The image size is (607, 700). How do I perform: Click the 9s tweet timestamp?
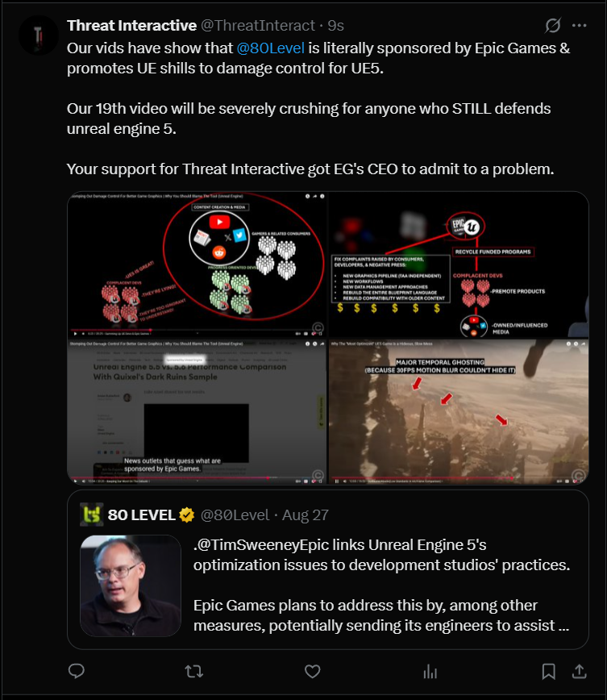tap(335, 26)
